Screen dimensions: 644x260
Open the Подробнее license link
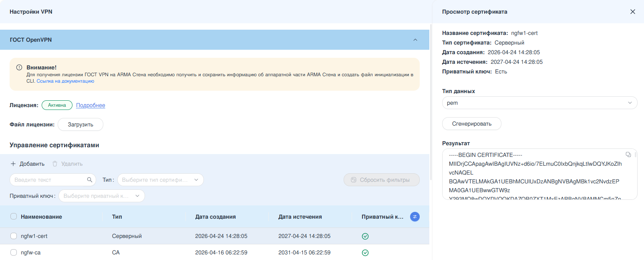point(91,105)
